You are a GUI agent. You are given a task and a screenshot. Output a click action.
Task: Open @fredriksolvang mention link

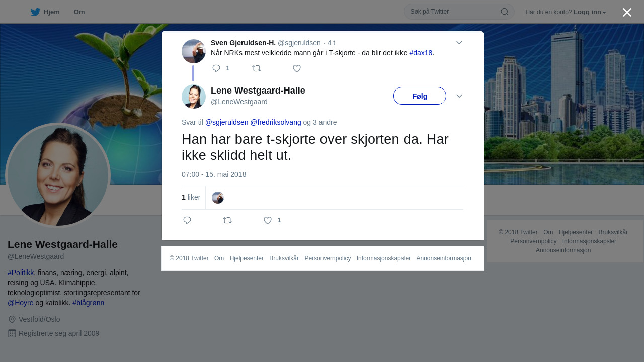click(276, 122)
